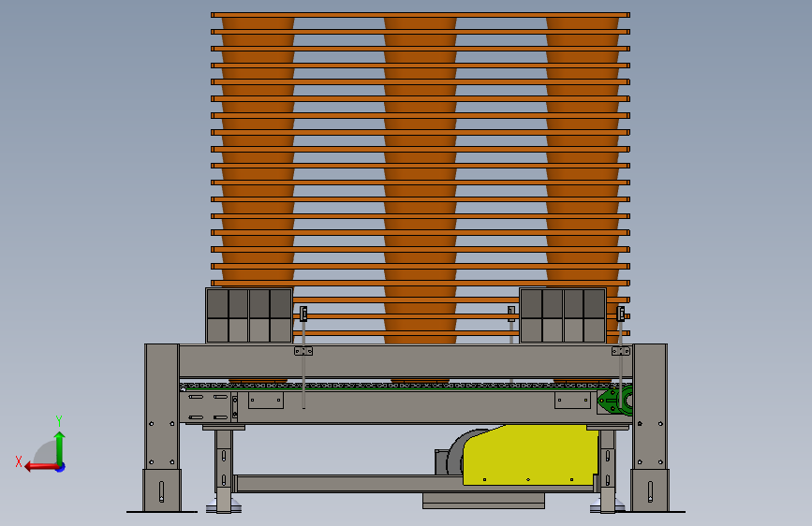
Task: Select the motor base plate at bottom
Action: click(483, 501)
